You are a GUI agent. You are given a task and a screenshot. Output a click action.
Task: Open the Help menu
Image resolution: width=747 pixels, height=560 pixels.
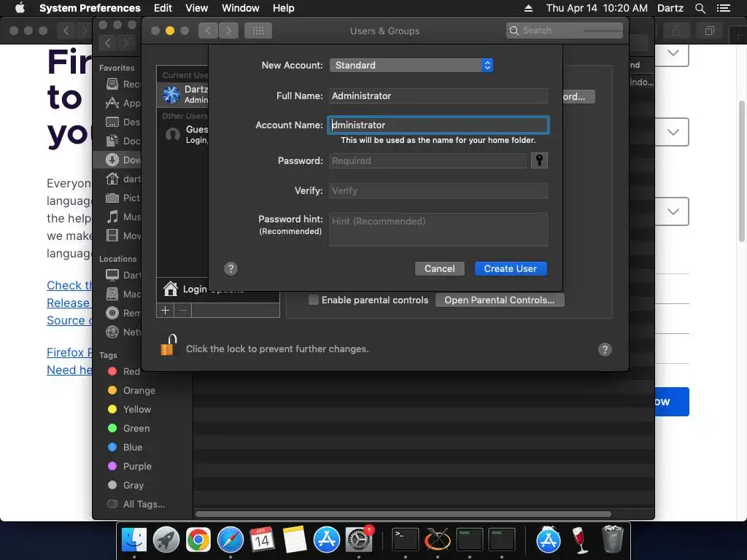click(x=284, y=8)
